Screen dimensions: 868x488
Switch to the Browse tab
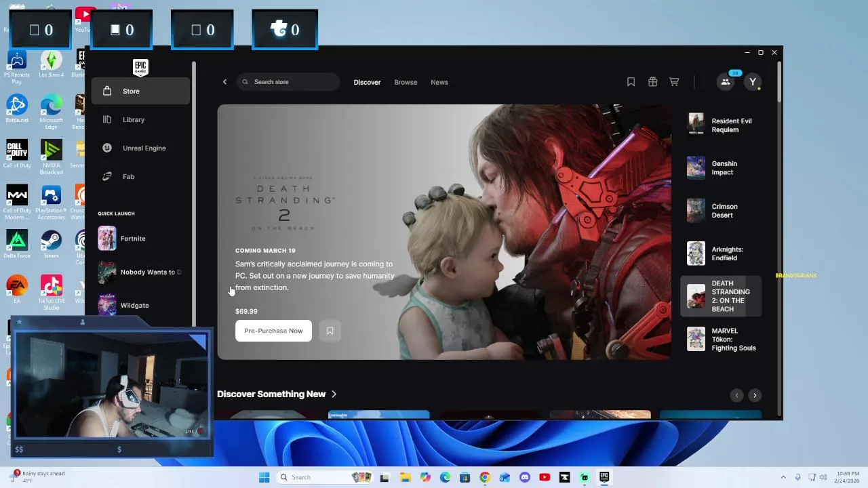(x=406, y=82)
